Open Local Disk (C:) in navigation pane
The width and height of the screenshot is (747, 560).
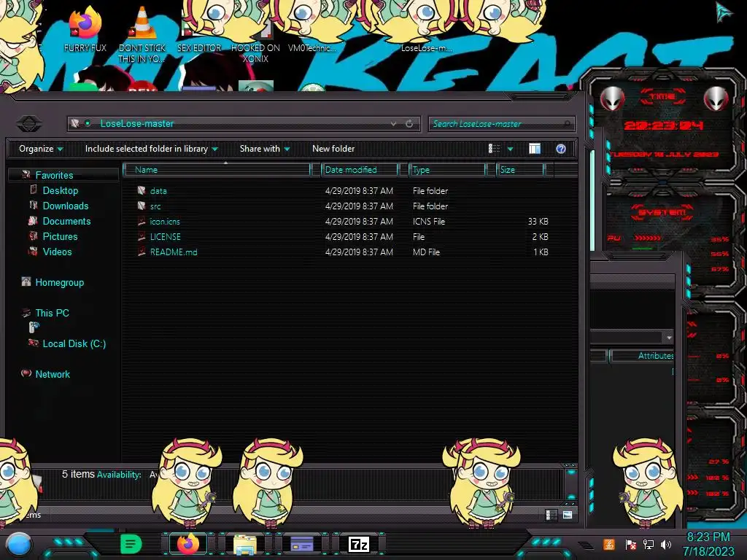[x=74, y=343]
